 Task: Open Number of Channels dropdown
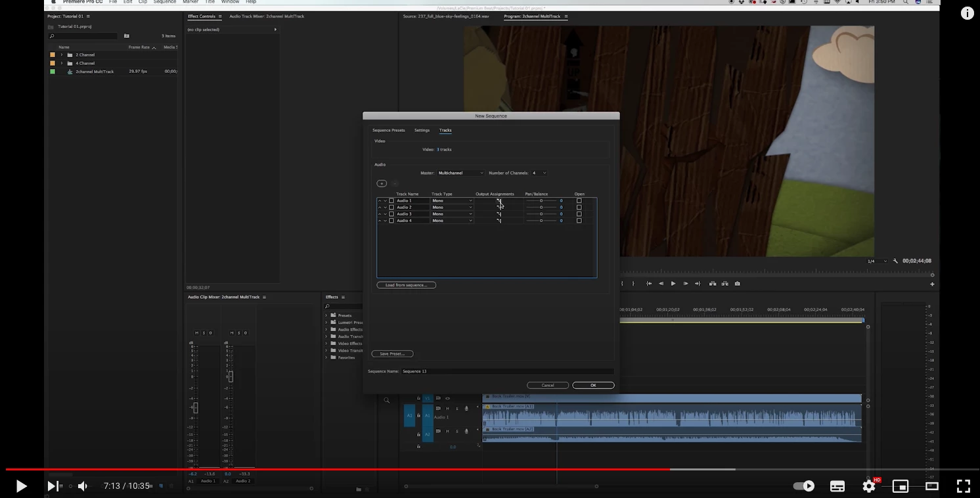[x=539, y=173]
